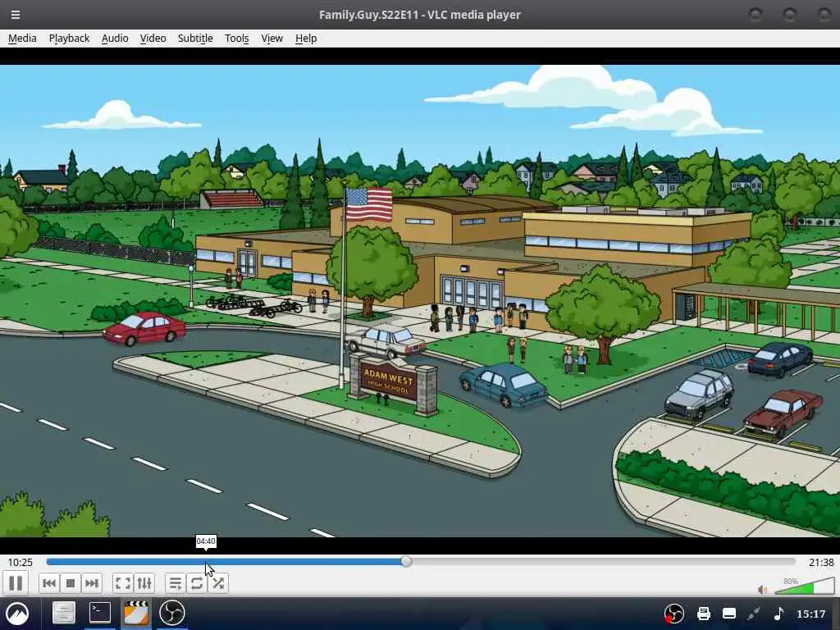The height and width of the screenshot is (630, 840).
Task: Click total duration 21:38 label
Action: tap(821, 562)
